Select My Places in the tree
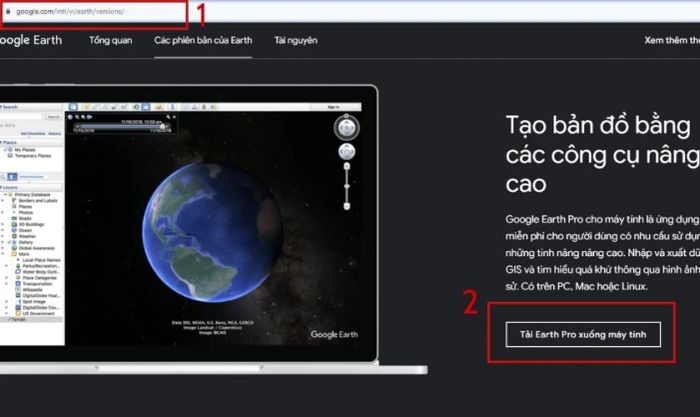This screenshot has height=417, width=700. point(25,150)
